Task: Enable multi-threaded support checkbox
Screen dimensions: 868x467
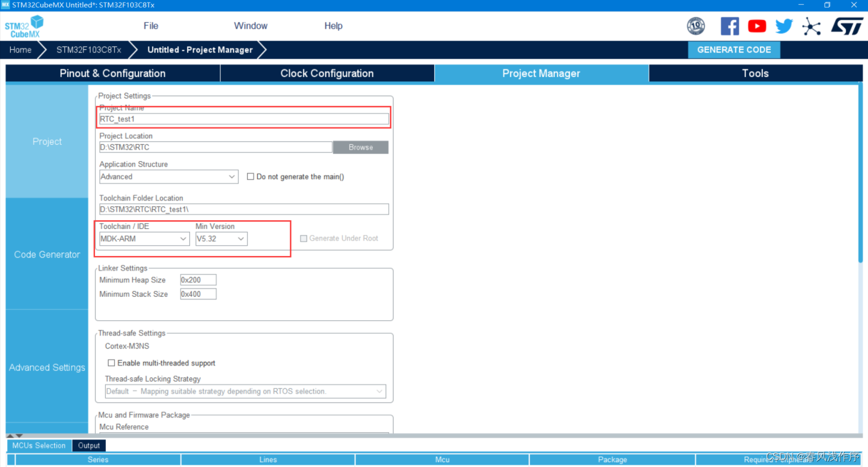Action: click(111, 363)
